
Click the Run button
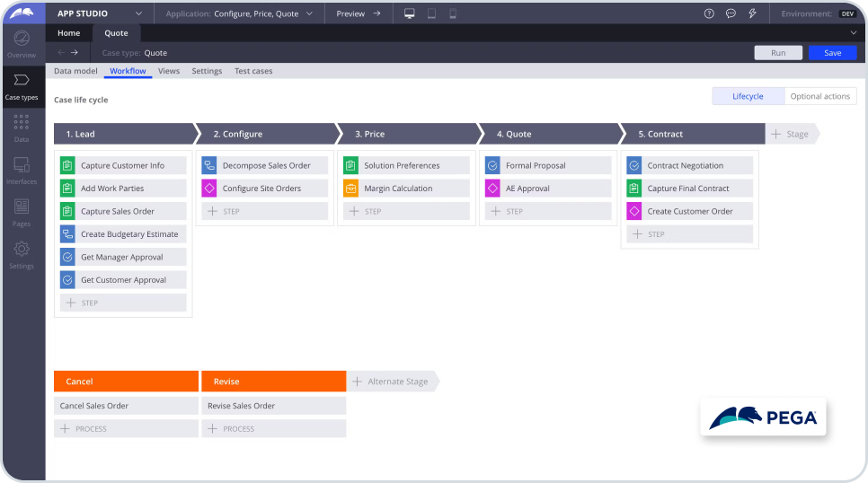coord(778,53)
